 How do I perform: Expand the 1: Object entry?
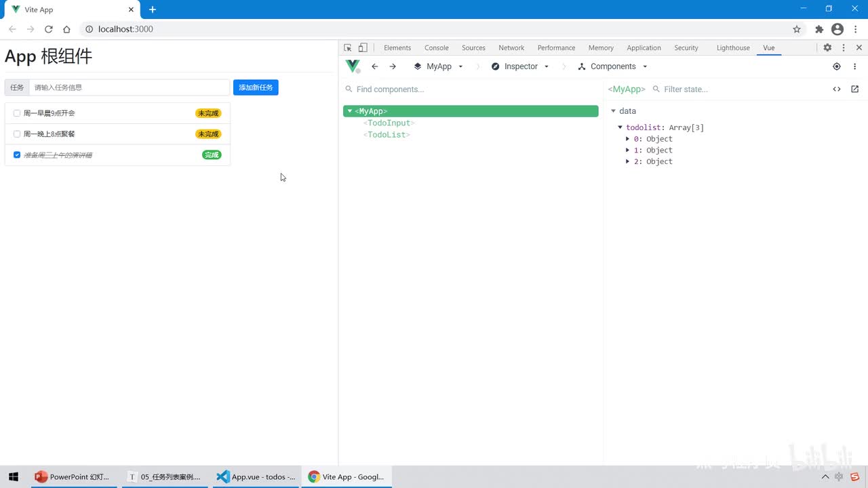coord(628,150)
